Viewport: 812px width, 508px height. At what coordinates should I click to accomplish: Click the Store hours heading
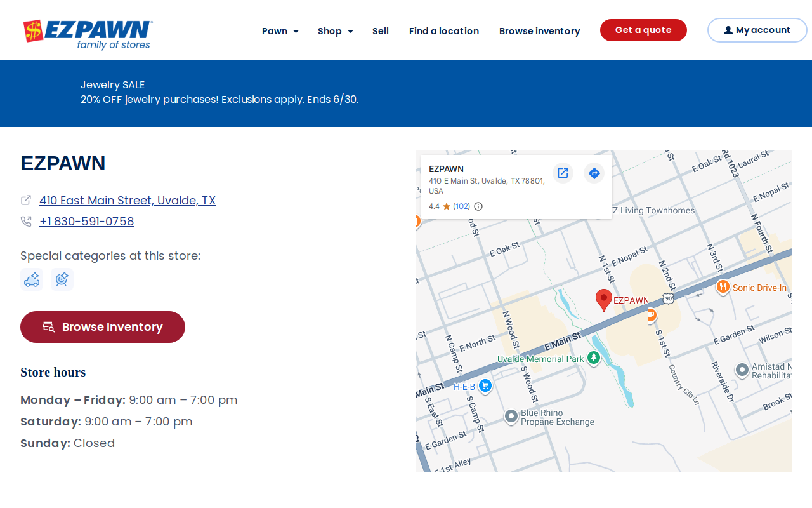(53, 372)
